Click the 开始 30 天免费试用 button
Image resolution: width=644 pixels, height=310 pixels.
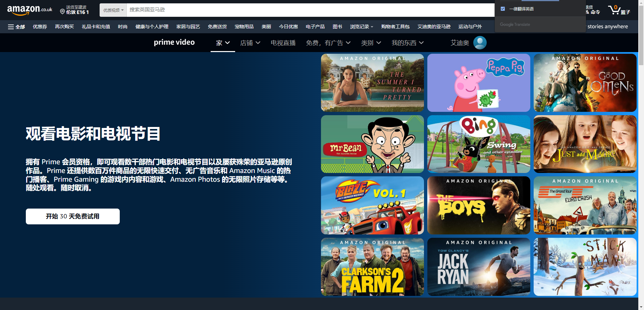(x=73, y=216)
